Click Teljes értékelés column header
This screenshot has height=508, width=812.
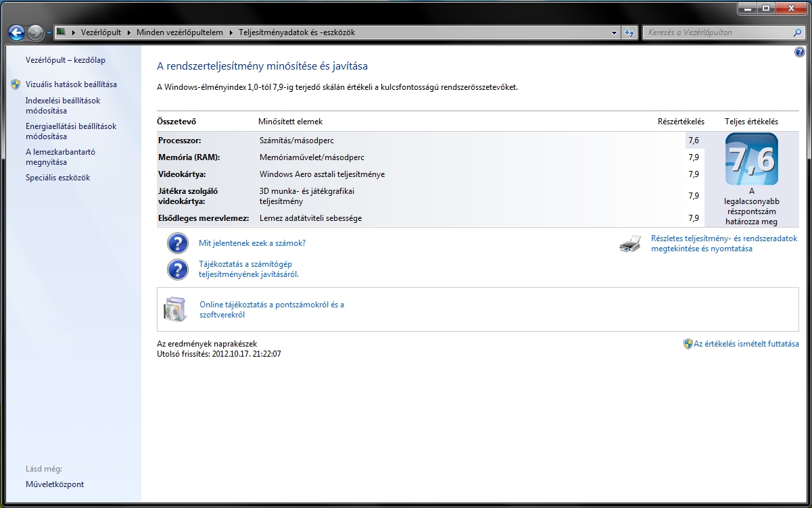(751, 122)
